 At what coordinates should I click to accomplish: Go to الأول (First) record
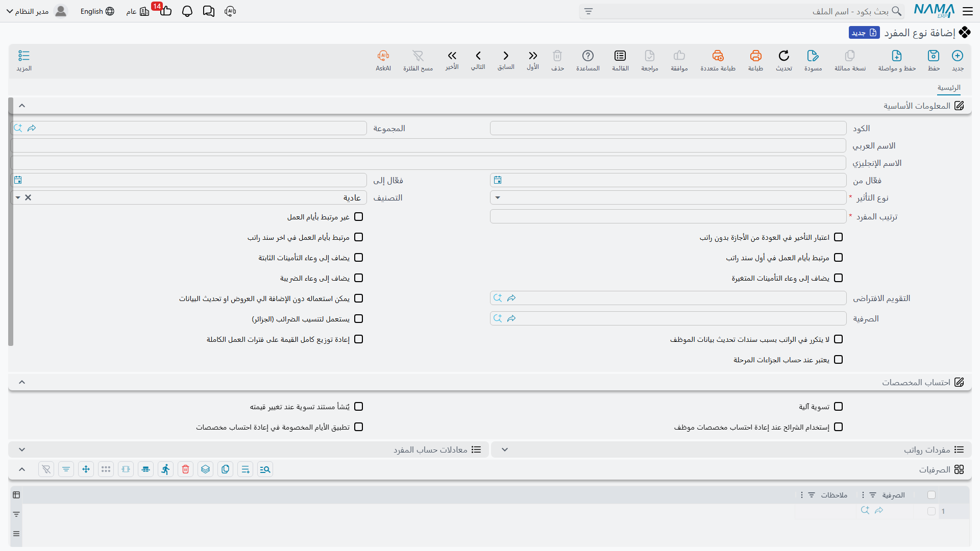(x=533, y=56)
